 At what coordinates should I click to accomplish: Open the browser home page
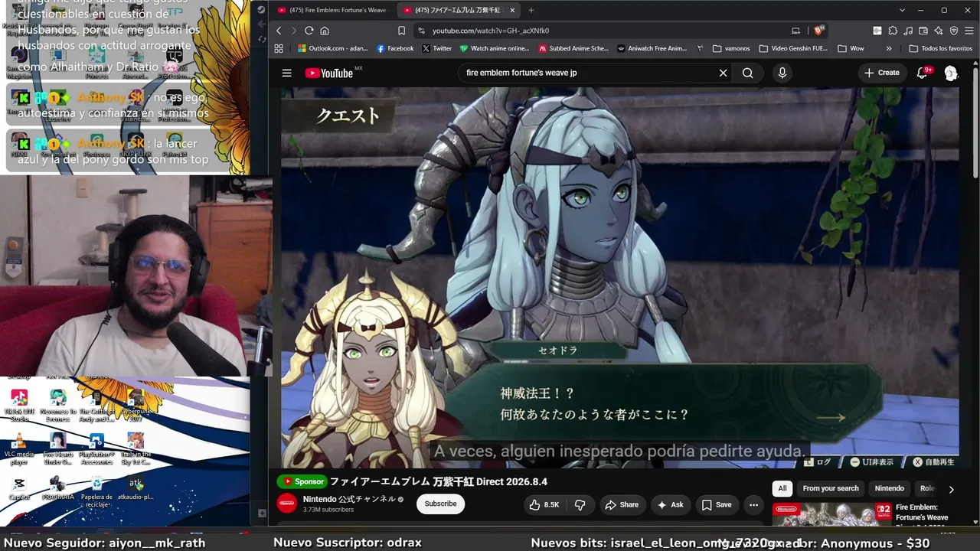tap(325, 31)
